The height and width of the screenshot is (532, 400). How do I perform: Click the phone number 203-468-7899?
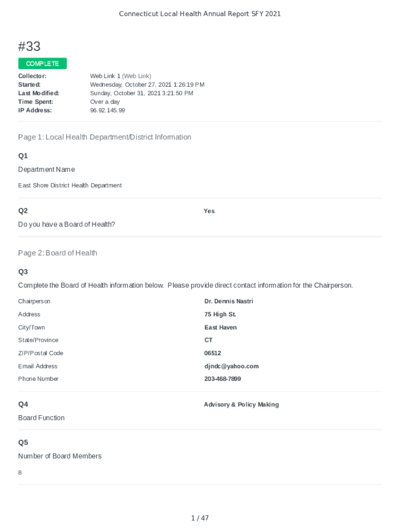tap(222, 379)
